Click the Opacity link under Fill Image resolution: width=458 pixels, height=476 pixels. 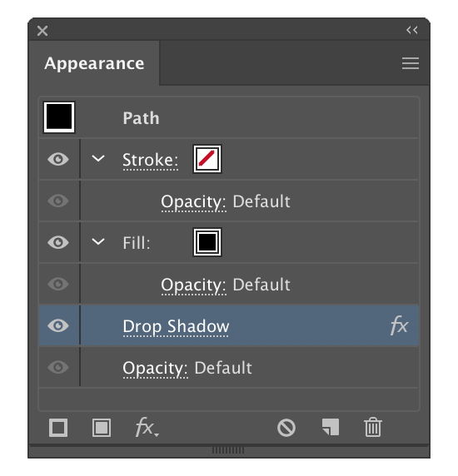point(193,285)
